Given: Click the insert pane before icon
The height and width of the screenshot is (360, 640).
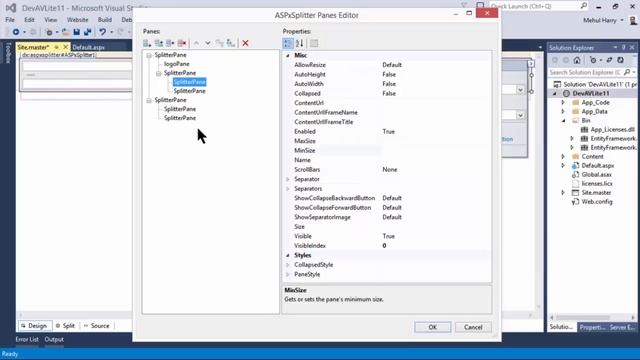Looking at the screenshot, I should [159, 43].
